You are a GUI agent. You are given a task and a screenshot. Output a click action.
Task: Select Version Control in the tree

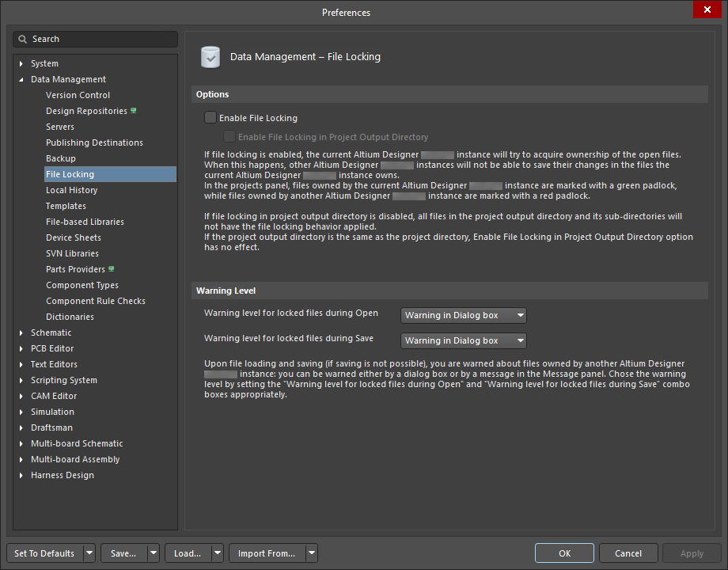pyautogui.click(x=78, y=95)
